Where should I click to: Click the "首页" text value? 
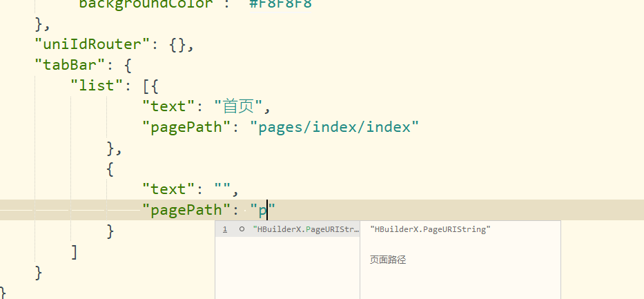tap(238, 106)
